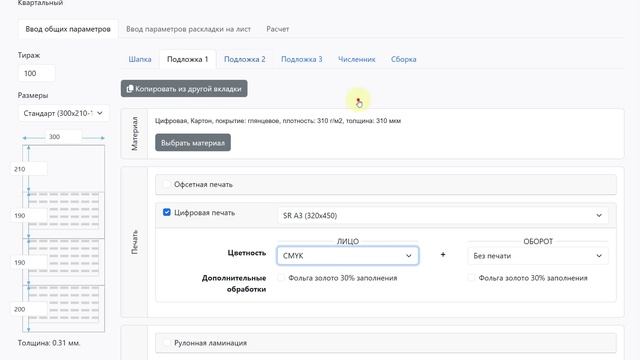Viewport: 640px width, 360px height.
Task: Click the 'Копировать из другой вкладки' button
Action: tap(184, 89)
